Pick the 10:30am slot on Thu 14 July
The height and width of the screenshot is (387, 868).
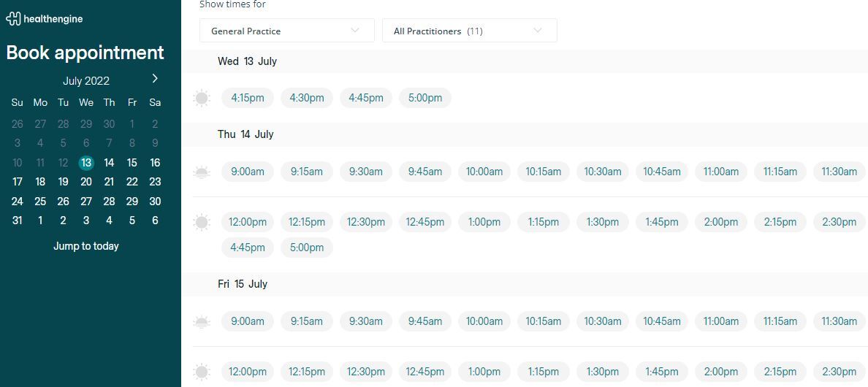pyautogui.click(x=603, y=172)
